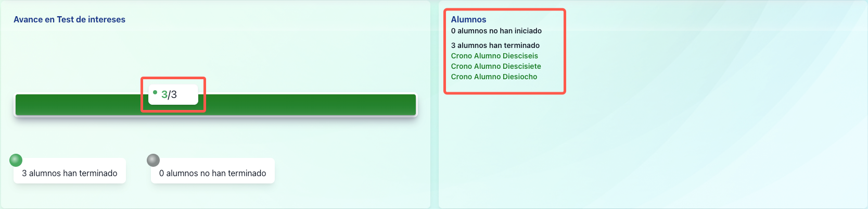This screenshot has width=868, height=209.
Task: Click the "/3" total in the progress tooltip
Action: (173, 94)
